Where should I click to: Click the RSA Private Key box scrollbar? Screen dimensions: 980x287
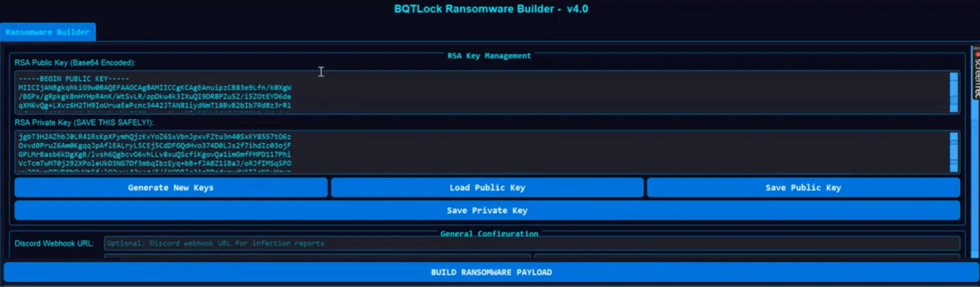[954, 152]
